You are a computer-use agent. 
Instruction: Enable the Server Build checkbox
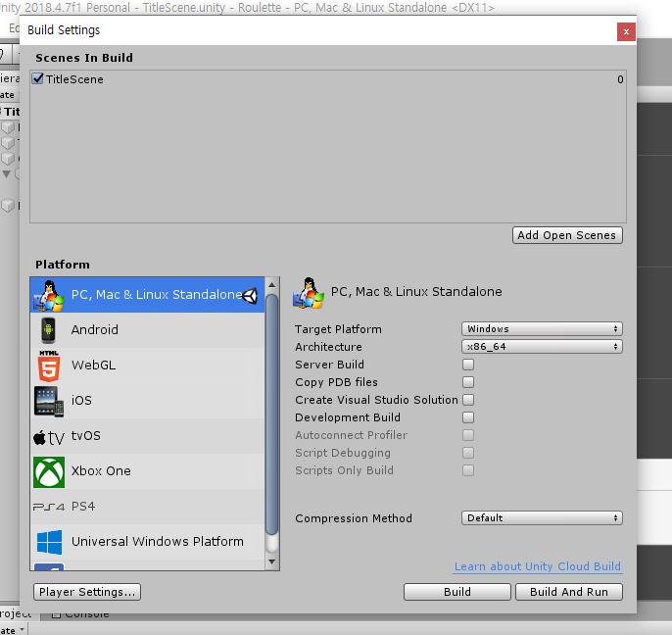[468, 365]
